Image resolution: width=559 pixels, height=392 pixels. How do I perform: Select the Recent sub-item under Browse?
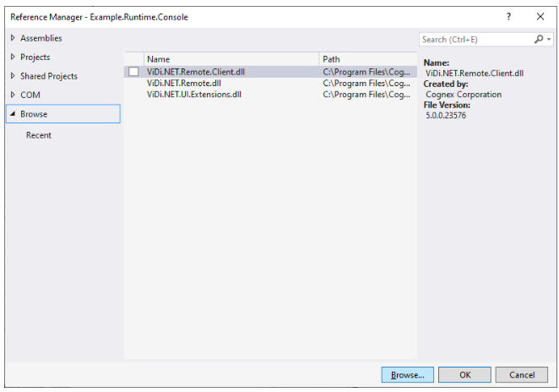[x=38, y=135]
